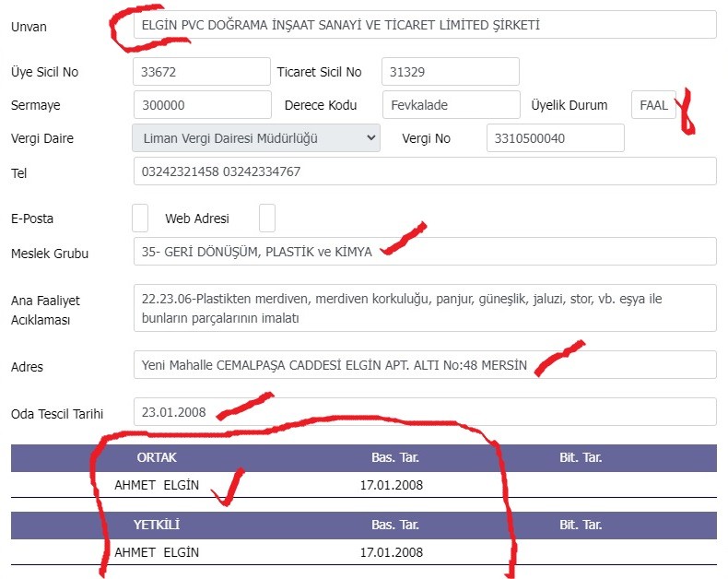Click the empty E-Posta field
728x579 pixels.
140,218
